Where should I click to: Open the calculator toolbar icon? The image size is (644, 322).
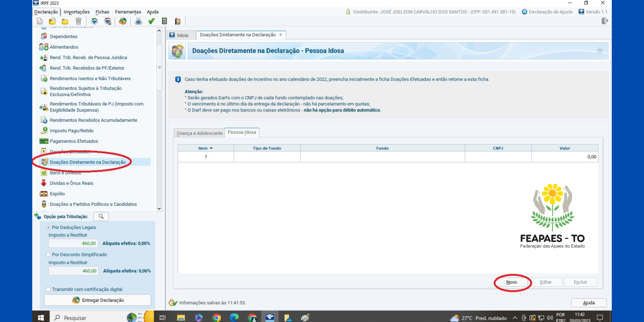pos(164,21)
